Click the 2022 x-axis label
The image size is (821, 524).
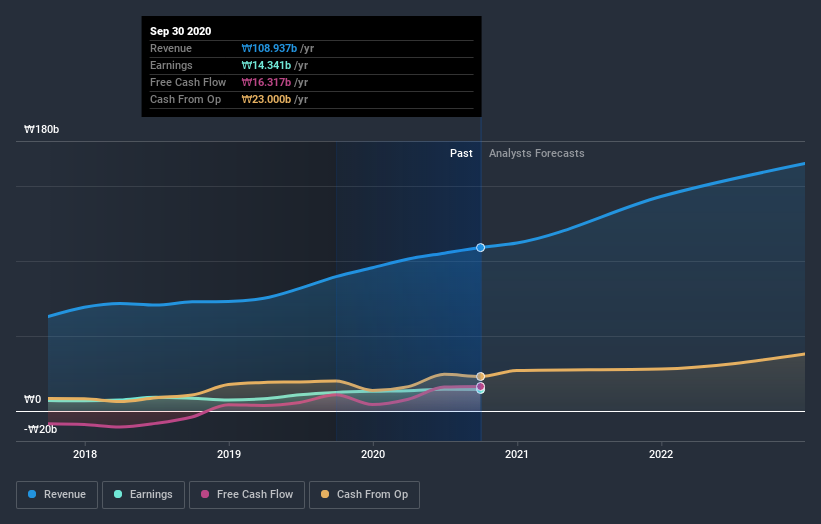(x=661, y=454)
